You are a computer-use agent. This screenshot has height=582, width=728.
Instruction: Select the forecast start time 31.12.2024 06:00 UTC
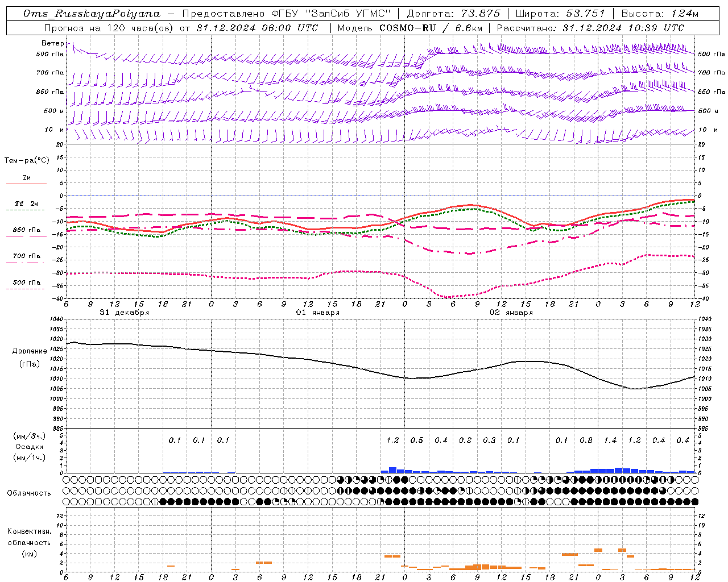[x=257, y=28]
